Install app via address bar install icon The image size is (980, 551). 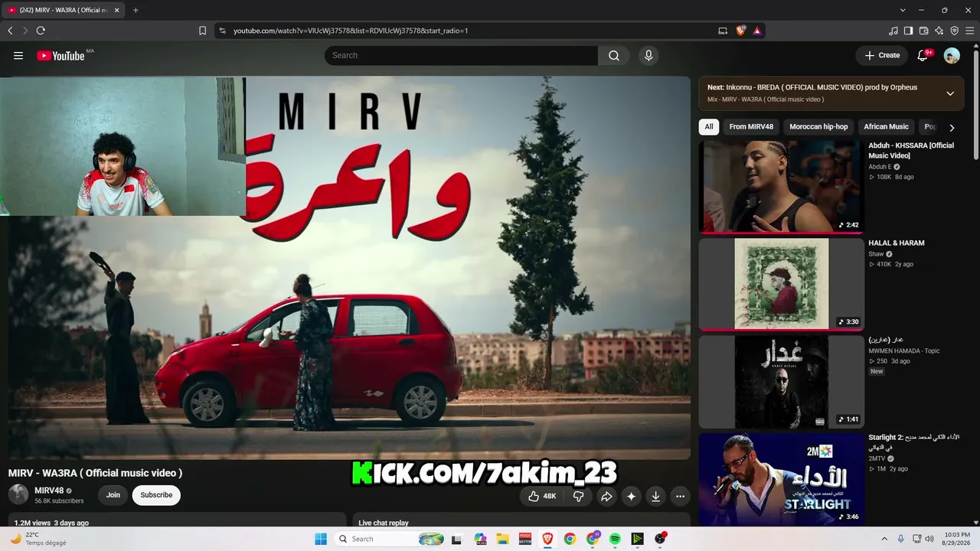[723, 31]
